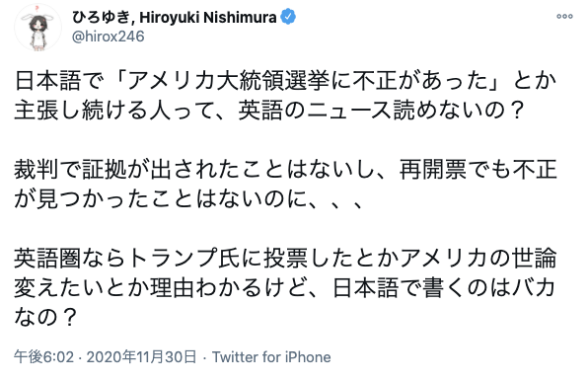588x381 pixels.
Task: Click the line が見つかったことはないのに
Action: 188,198
